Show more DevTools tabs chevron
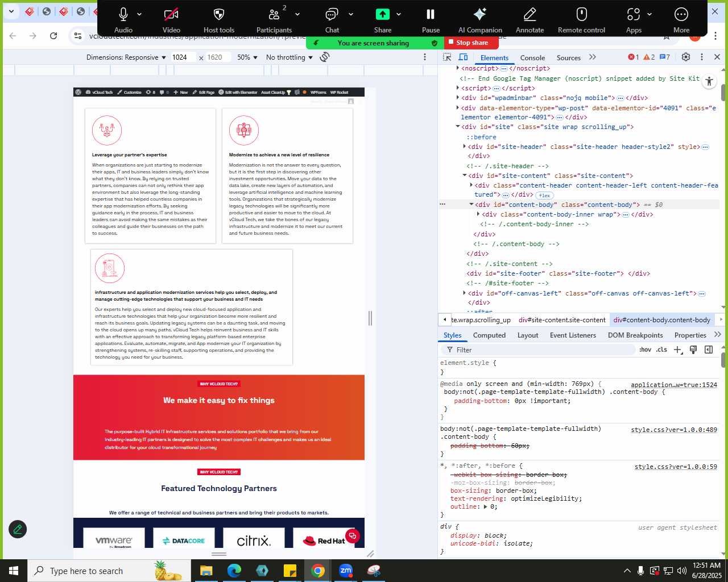 coord(593,57)
